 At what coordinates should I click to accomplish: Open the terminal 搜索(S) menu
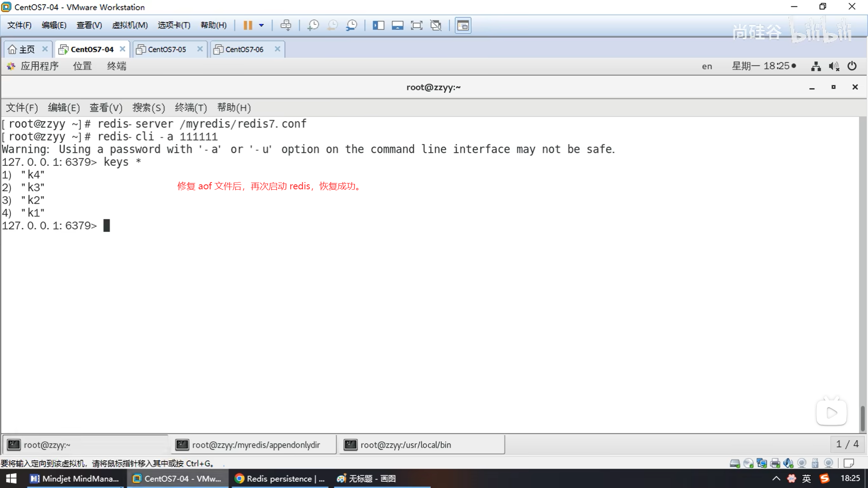pyautogui.click(x=148, y=108)
